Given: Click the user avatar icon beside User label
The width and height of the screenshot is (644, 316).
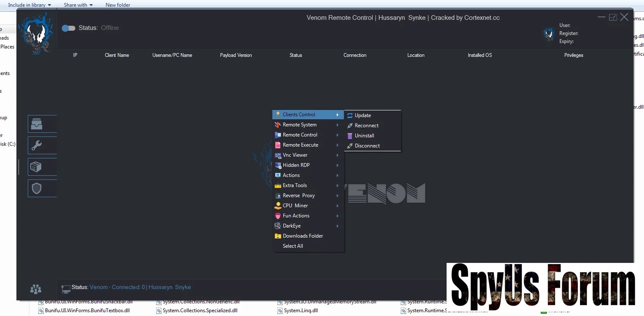Looking at the screenshot, I should coord(548,34).
